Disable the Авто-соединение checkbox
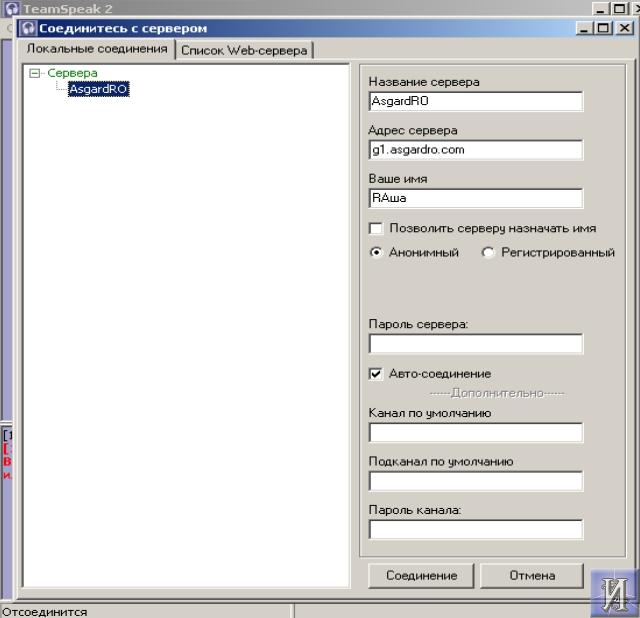The width and height of the screenshot is (640, 618). pos(376,373)
